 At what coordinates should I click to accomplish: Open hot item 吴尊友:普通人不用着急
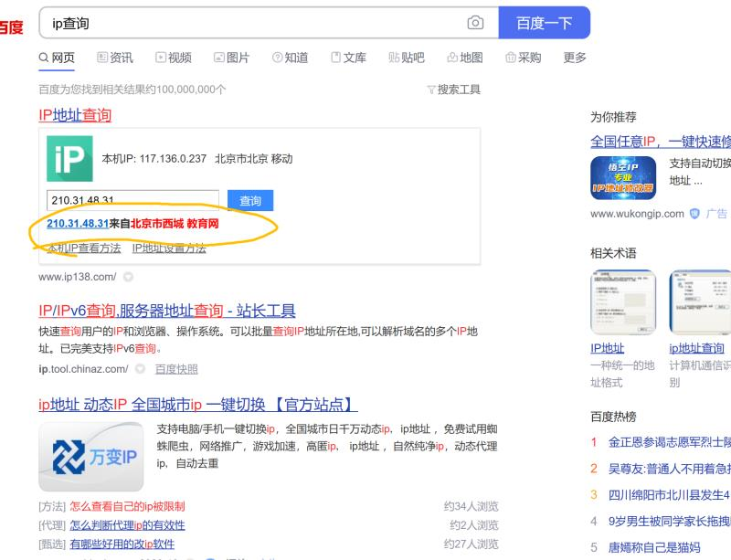pyautogui.click(x=670, y=469)
